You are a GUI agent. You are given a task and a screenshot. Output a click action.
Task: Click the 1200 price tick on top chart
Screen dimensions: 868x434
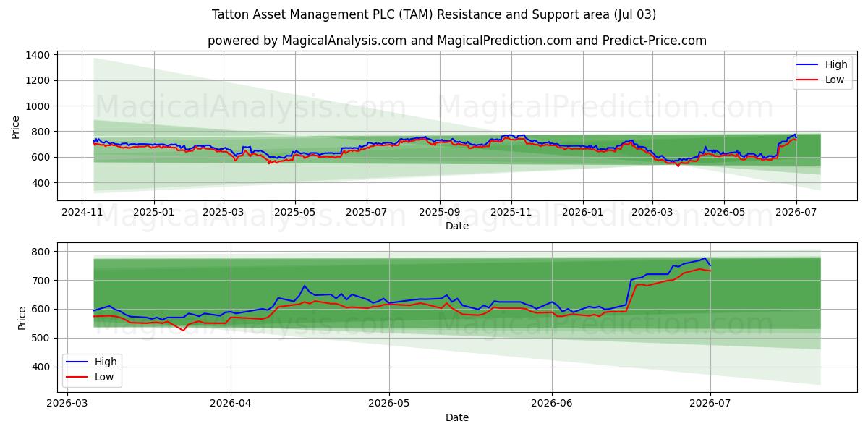(38, 80)
